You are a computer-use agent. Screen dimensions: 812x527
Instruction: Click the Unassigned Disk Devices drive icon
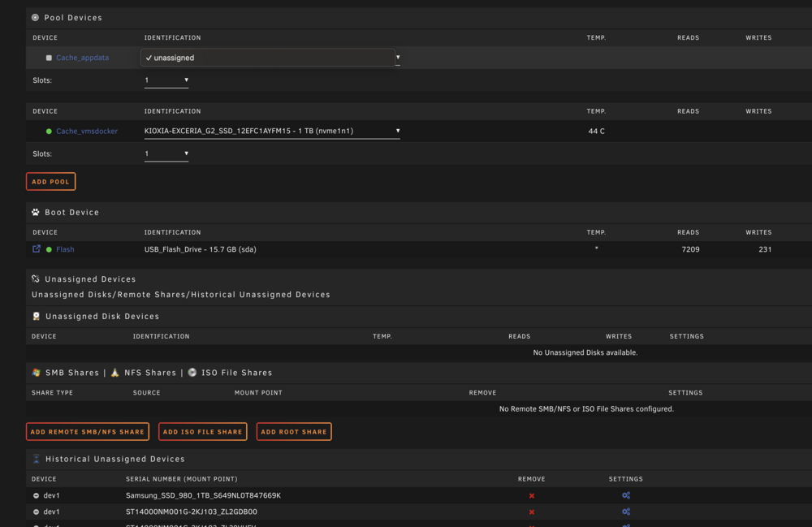pos(37,317)
